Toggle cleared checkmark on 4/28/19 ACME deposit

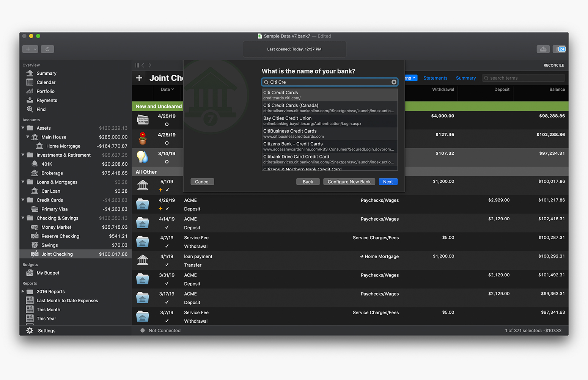[167, 209]
